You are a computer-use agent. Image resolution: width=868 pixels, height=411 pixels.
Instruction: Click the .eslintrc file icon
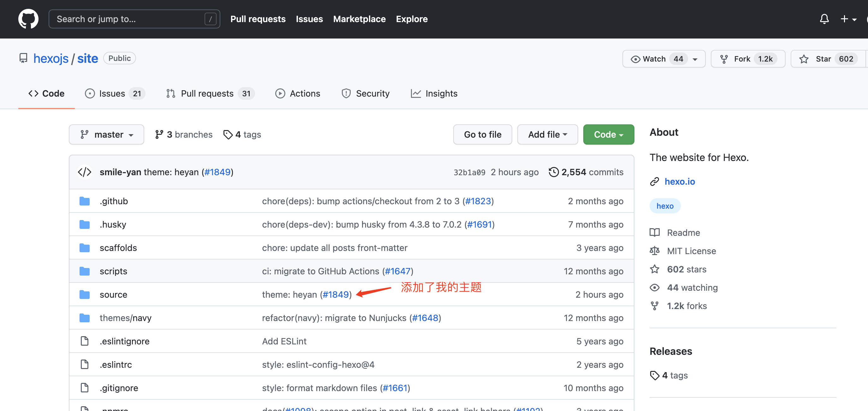[x=84, y=365]
